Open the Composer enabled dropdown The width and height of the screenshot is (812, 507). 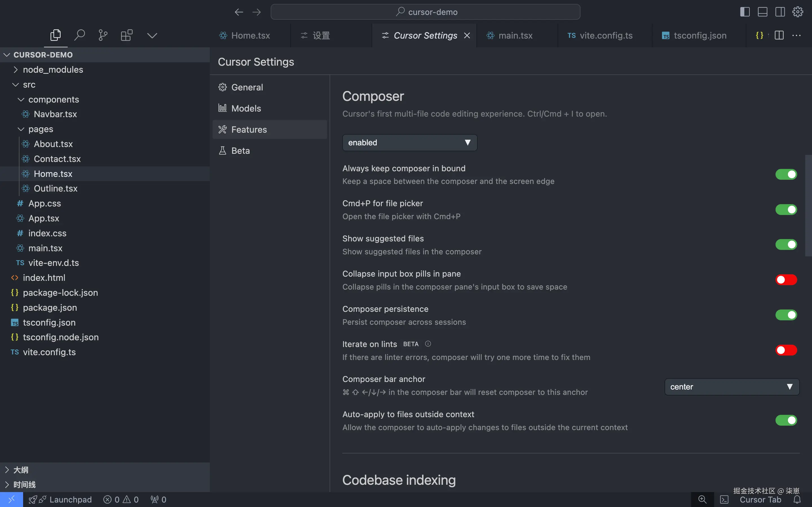(409, 143)
